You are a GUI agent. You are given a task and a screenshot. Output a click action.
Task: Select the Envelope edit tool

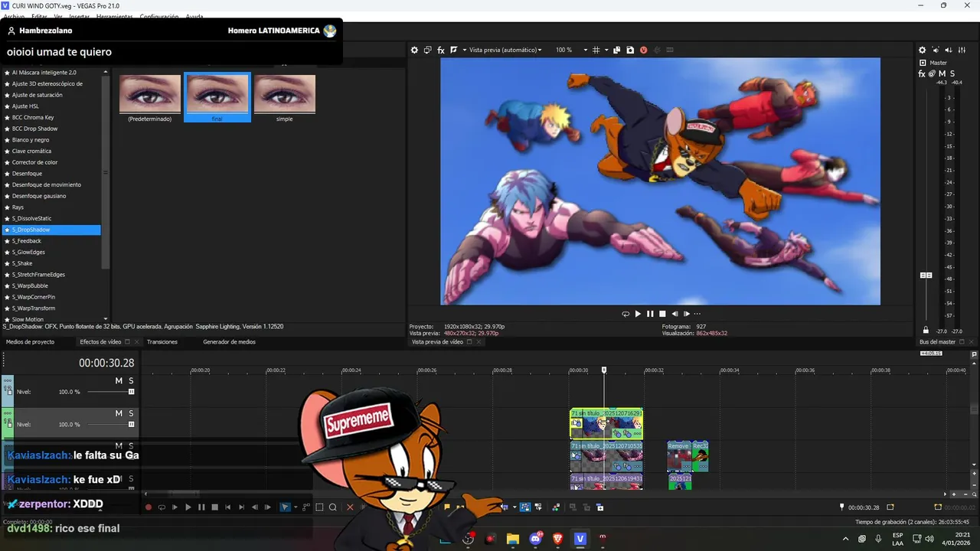pos(306,507)
